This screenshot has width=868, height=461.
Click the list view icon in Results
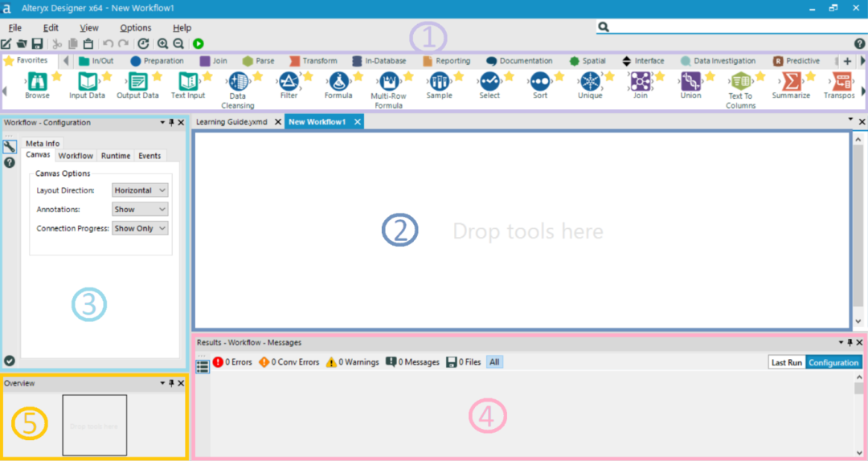(x=203, y=365)
